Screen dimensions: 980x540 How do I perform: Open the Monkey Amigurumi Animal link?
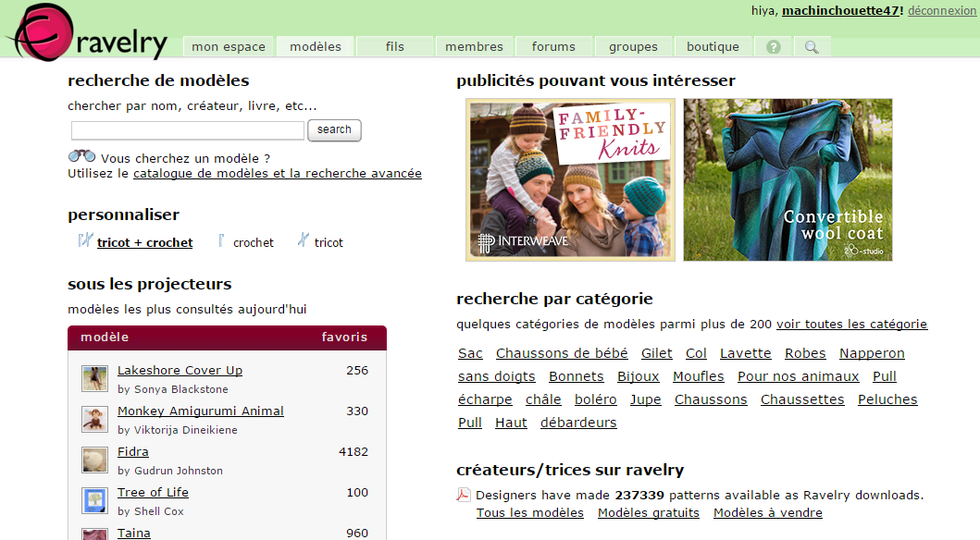pyautogui.click(x=201, y=411)
